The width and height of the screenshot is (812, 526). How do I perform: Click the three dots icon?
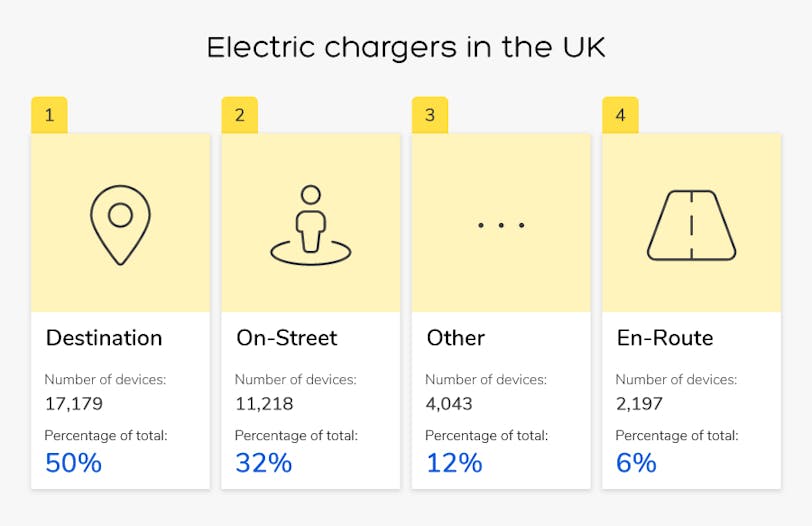coord(501,225)
